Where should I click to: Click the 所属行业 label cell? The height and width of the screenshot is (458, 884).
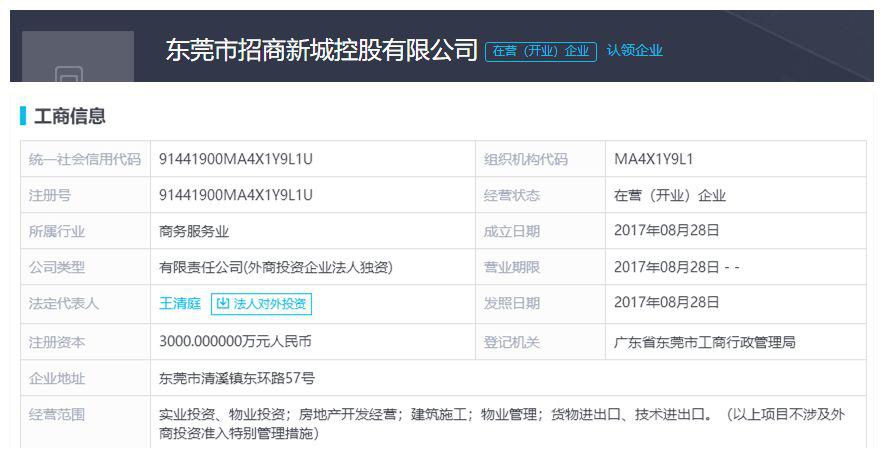[x=86, y=231]
